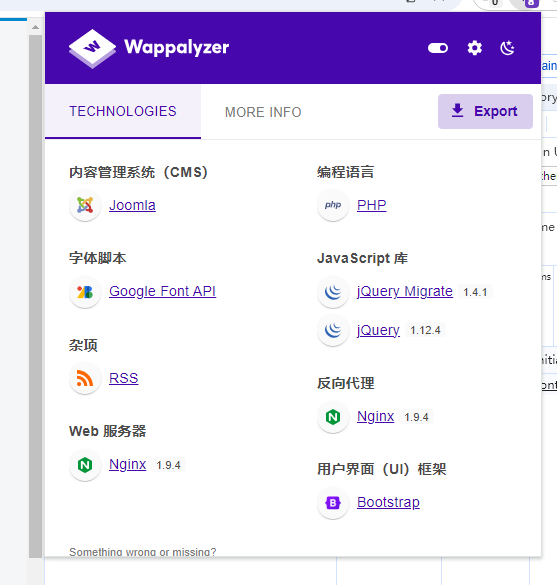Open the RSS link
Image resolution: width=557 pixels, height=585 pixels.
tap(123, 378)
